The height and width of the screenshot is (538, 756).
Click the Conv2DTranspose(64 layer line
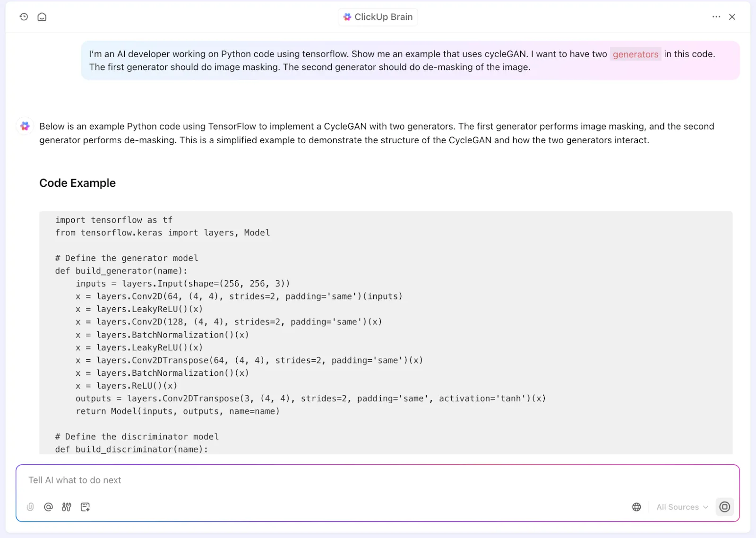(249, 360)
